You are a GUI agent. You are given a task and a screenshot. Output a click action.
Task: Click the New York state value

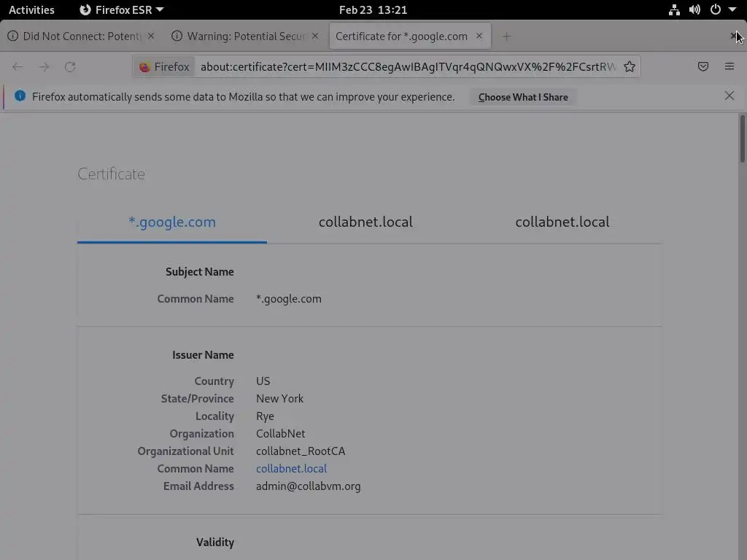coord(279,399)
